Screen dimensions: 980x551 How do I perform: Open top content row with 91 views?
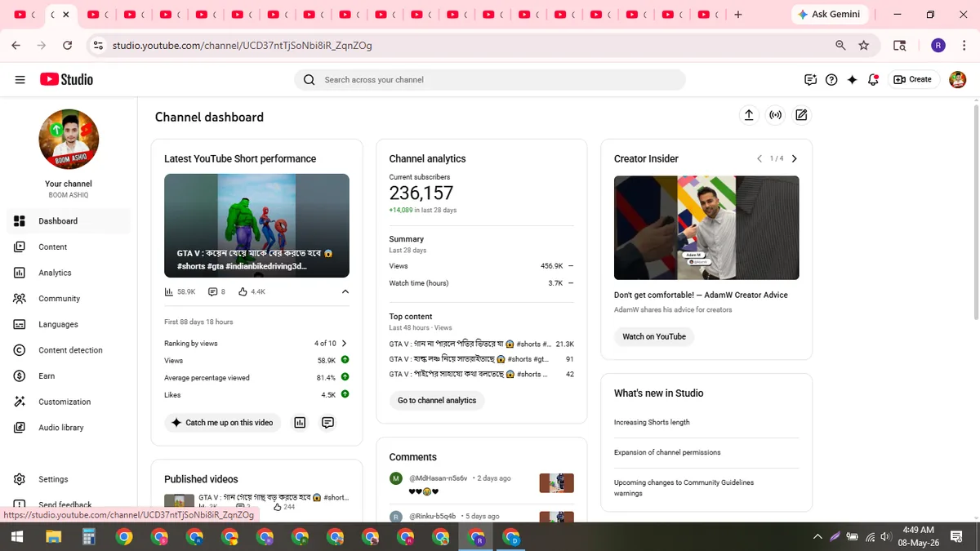482,359
